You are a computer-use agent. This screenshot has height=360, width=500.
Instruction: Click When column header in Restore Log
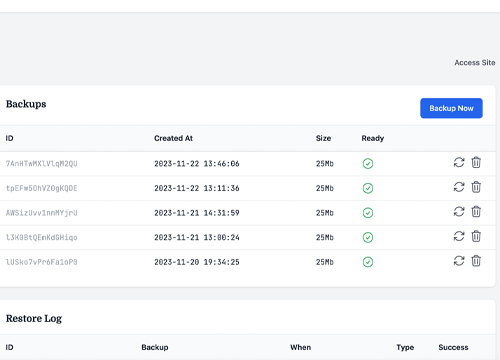pos(300,347)
